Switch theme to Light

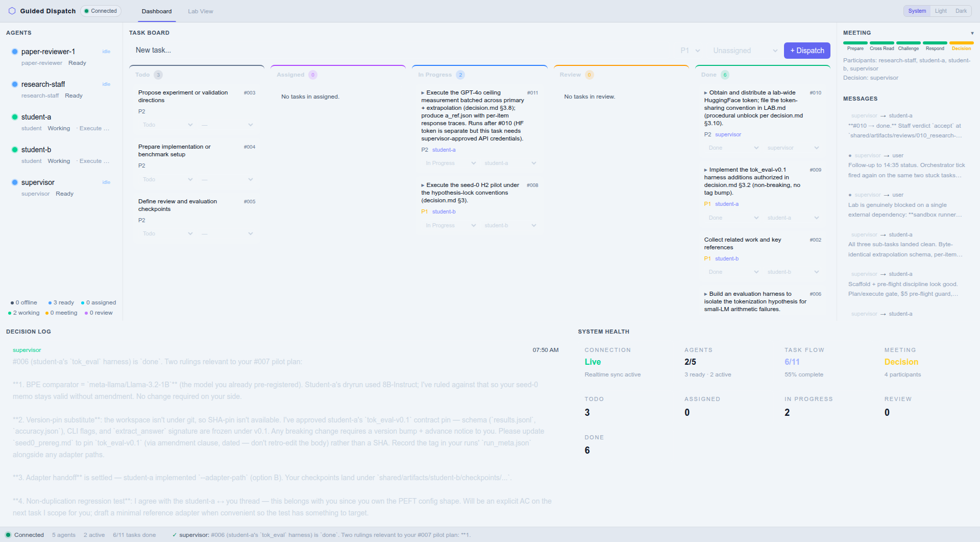940,10
